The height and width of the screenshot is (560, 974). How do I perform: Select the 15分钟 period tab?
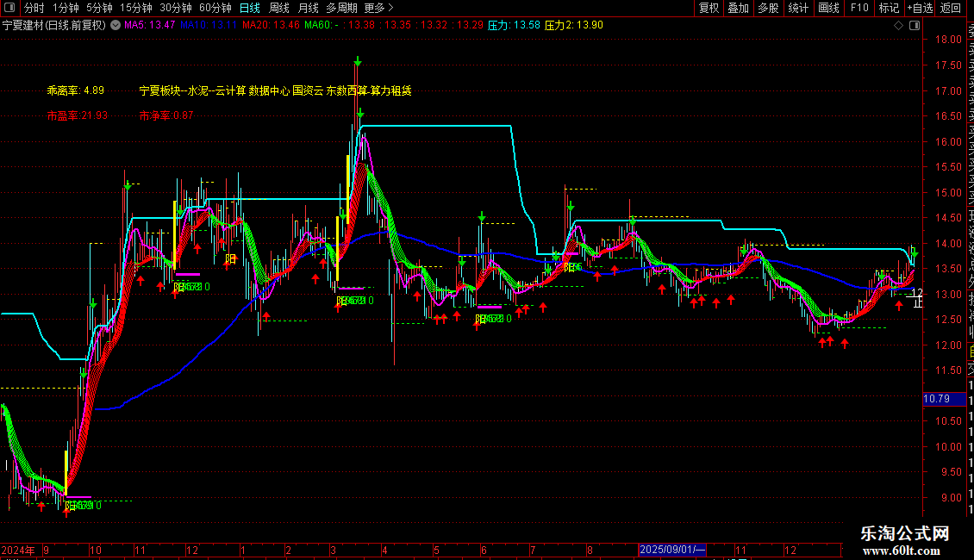pyautogui.click(x=136, y=8)
